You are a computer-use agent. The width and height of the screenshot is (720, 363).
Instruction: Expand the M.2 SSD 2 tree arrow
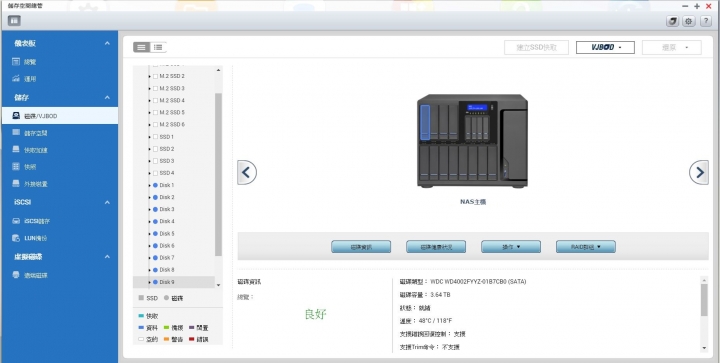[x=150, y=76]
